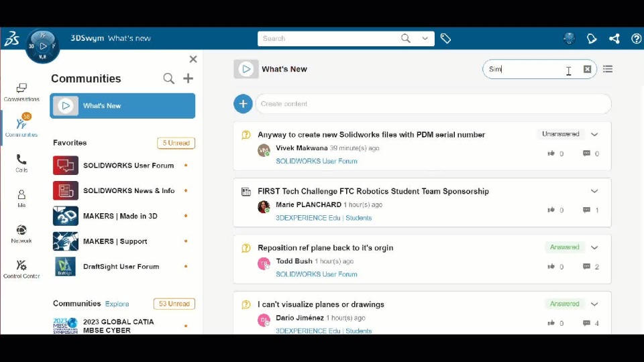The image size is (644, 362).
Task: Open Conversations in the left sidebar
Action: pyautogui.click(x=21, y=92)
